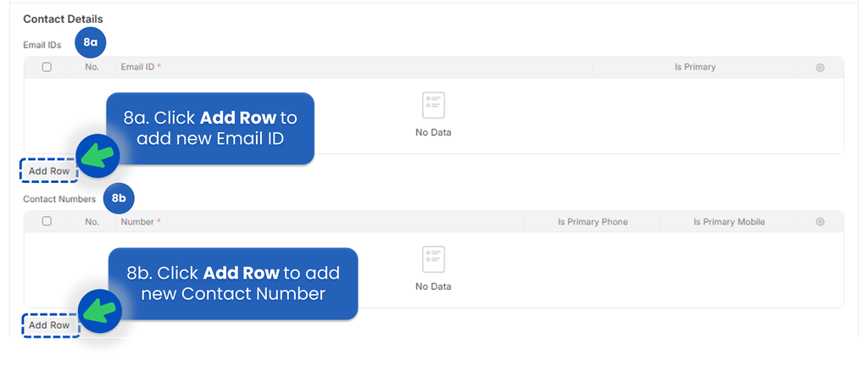Open the Email IDs table settings gear
This screenshot has height=366, width=868.
point(820,68)
